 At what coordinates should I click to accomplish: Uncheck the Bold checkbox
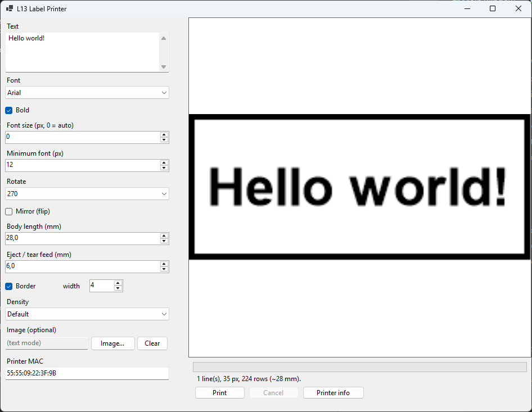tap(9, 110)
